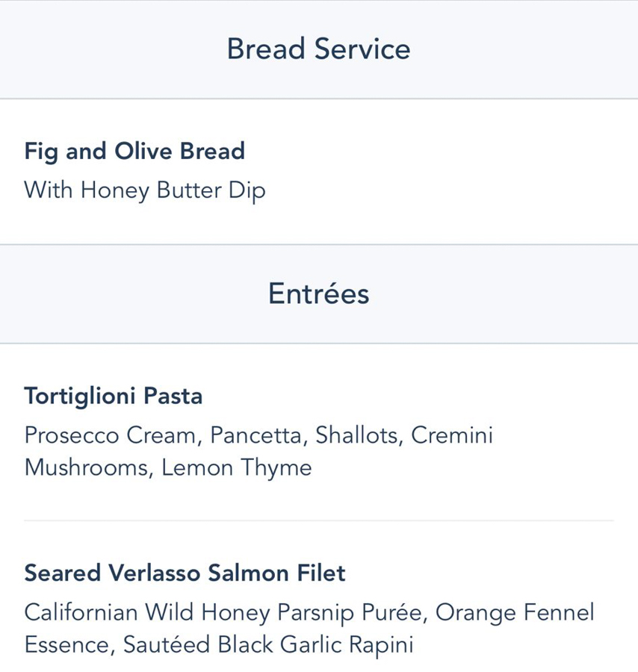Click the divider line between pasta and salmon
The height and width of the screenshot is (672, 638).
318,520
